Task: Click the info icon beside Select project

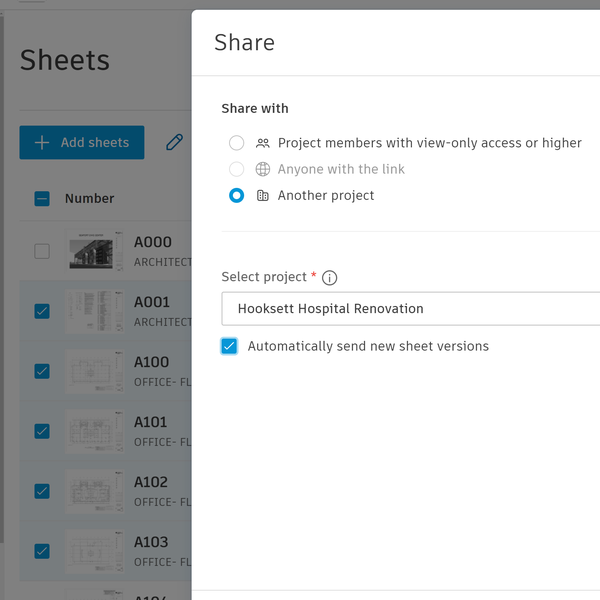Action: click(x=330, y=278)
